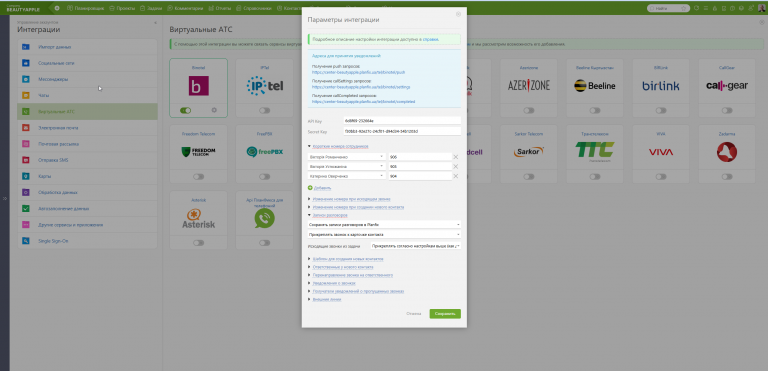The height and width of the screenshot is (371, 768).
Task: Enable the Birlink integration toggle
Action: click(661, 110)
